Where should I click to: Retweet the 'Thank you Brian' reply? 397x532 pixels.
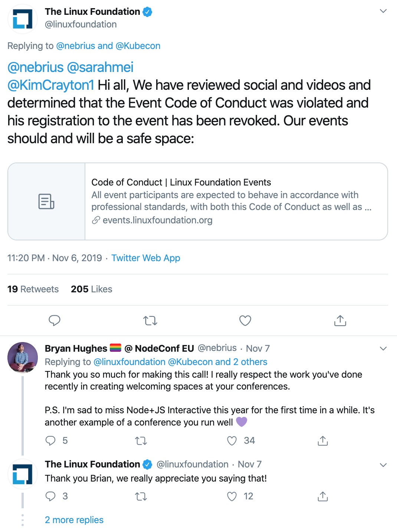click(141, 496)
